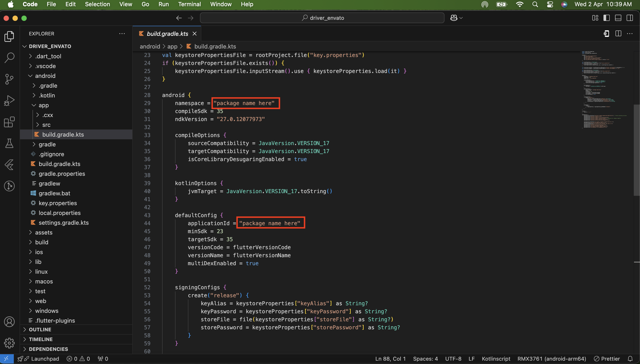
Task: Open the Flutter sidebar view
Action: click(10, 165)
